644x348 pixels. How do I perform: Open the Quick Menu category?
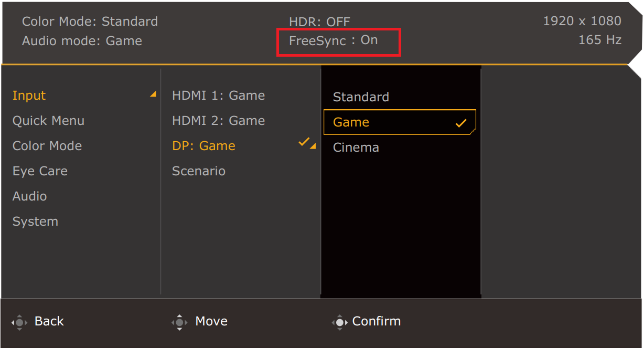(x=48, y=121)
